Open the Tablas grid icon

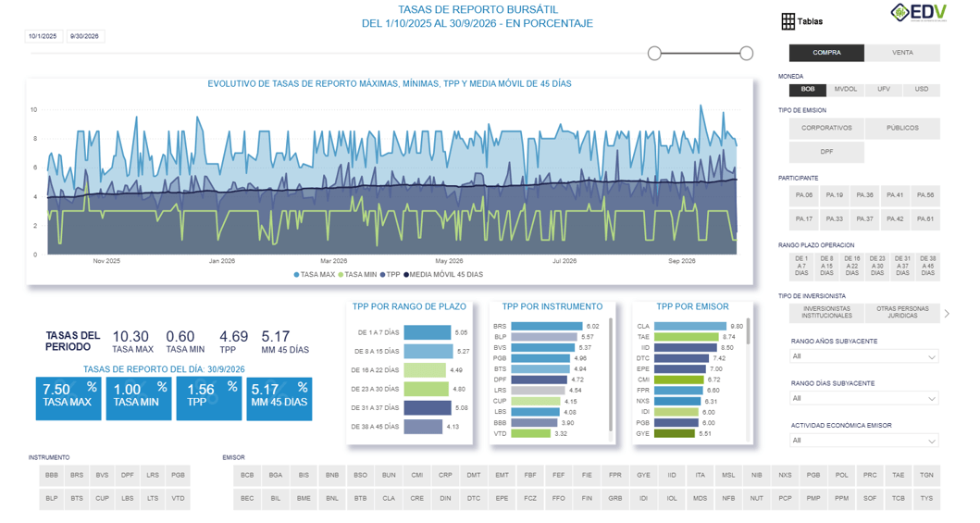tap(788, 21)
